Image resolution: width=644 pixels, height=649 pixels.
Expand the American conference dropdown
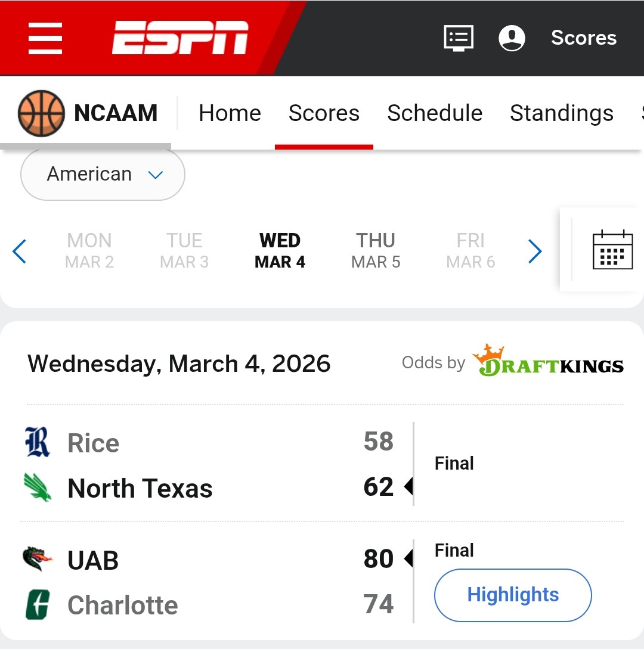tap(103, 175)
